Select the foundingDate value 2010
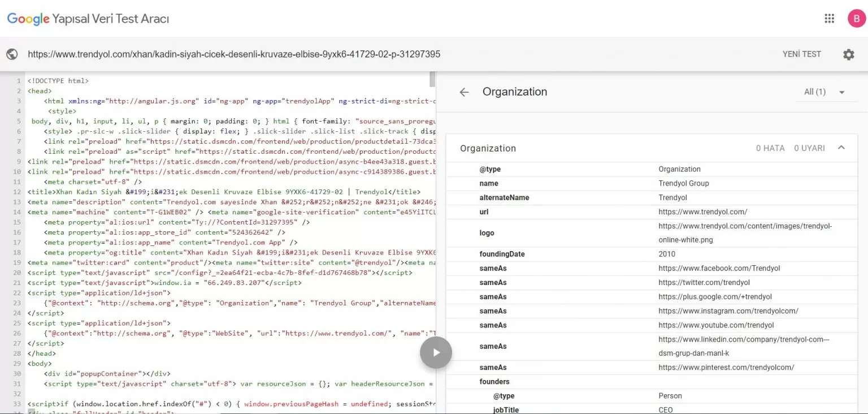The height and width of the screenshot is (414, 868). (x=667, y=254)
